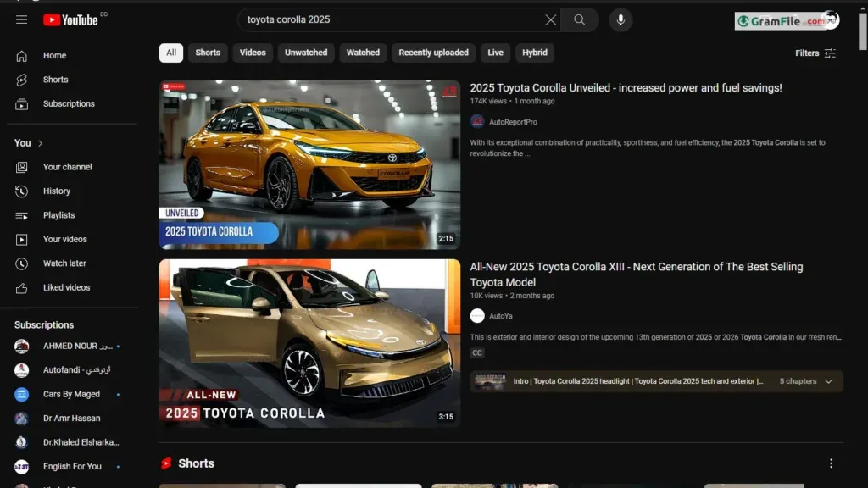Select the Shorts filter chip
The height and width of the screenshot is (488, 868).
pyautogui.click(x=208, y=53)
